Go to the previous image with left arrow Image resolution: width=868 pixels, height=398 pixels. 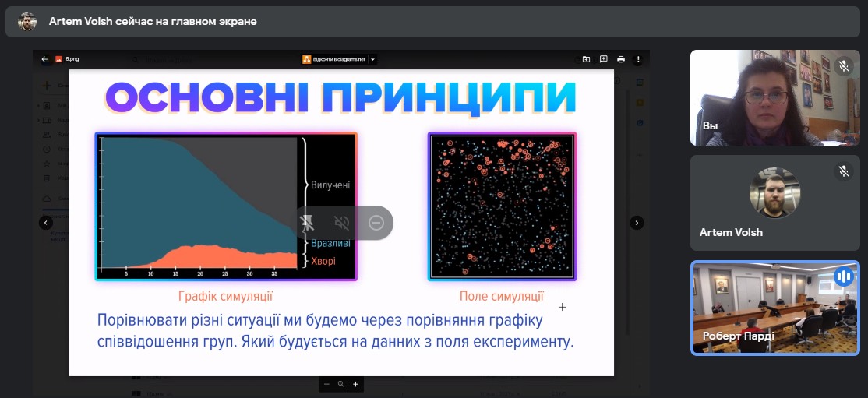coord(46,223)
